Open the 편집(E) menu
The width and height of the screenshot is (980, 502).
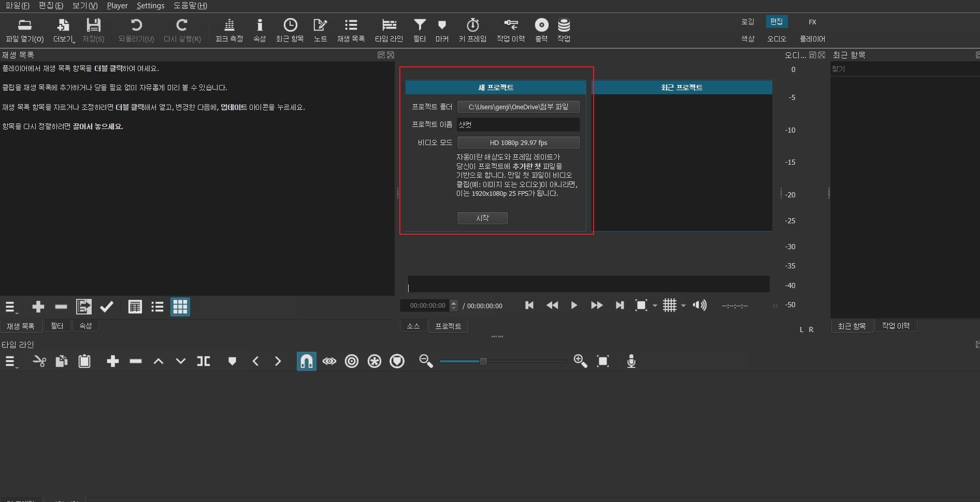click(x=51, y=6)
